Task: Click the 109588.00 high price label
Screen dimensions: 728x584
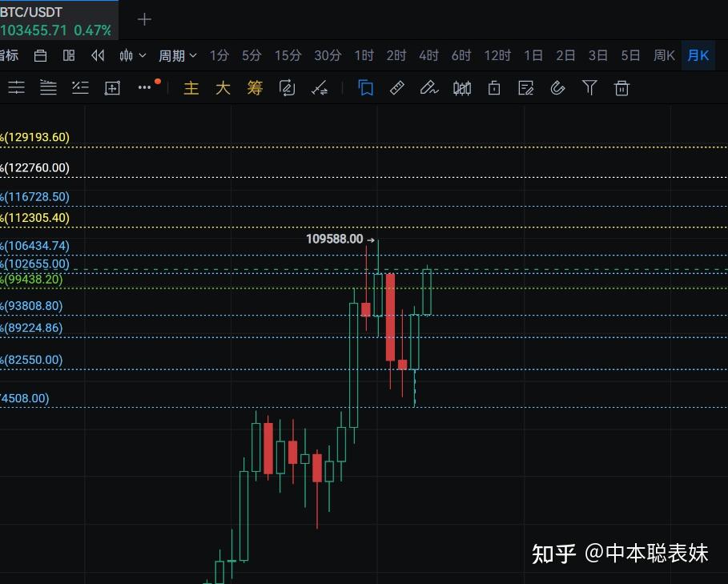Action: tap(335, 239)
